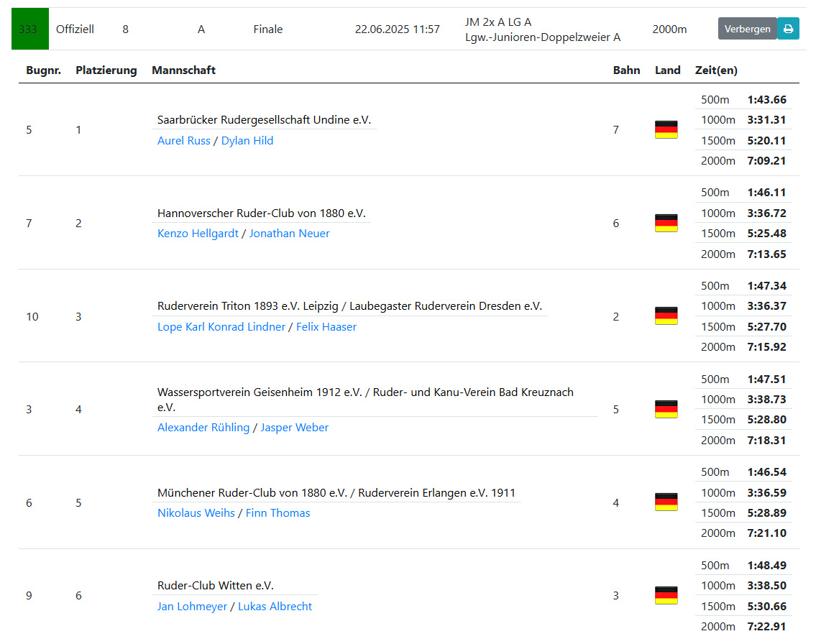Click the split time 3:36.59

tap(766, 492)
